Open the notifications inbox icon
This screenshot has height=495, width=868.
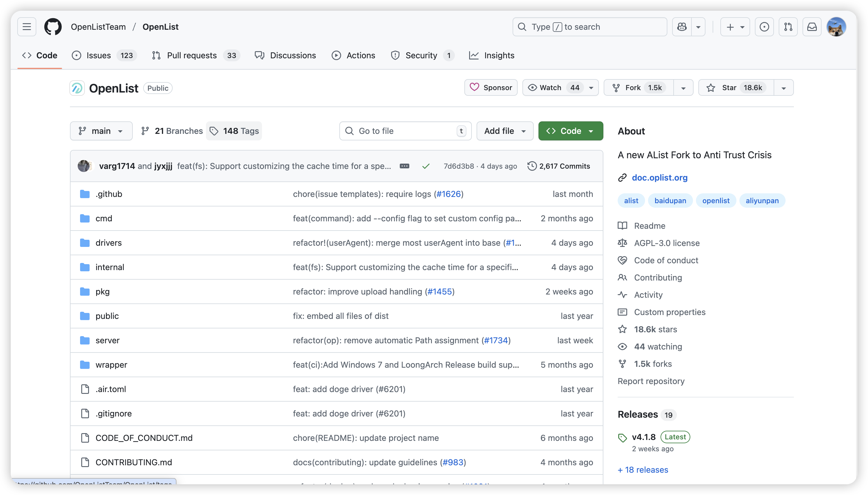pos(812,27)
